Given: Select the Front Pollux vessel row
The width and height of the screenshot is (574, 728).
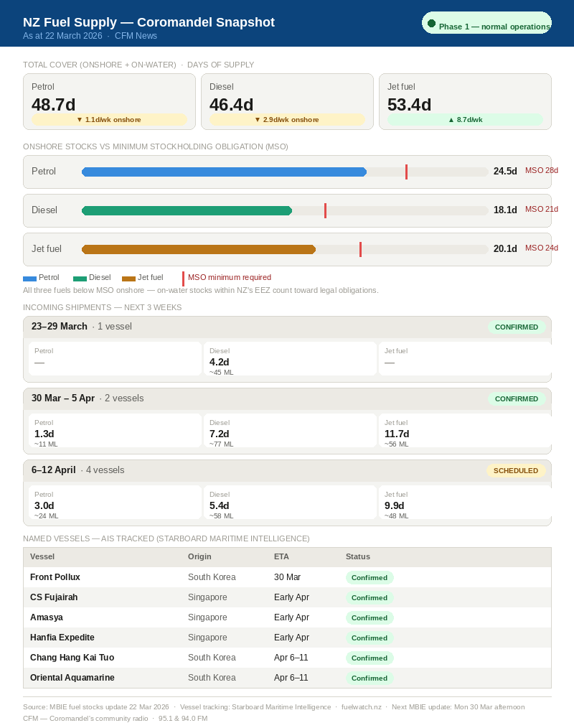Looking at the screenshot, I should [x=287, y=577].
